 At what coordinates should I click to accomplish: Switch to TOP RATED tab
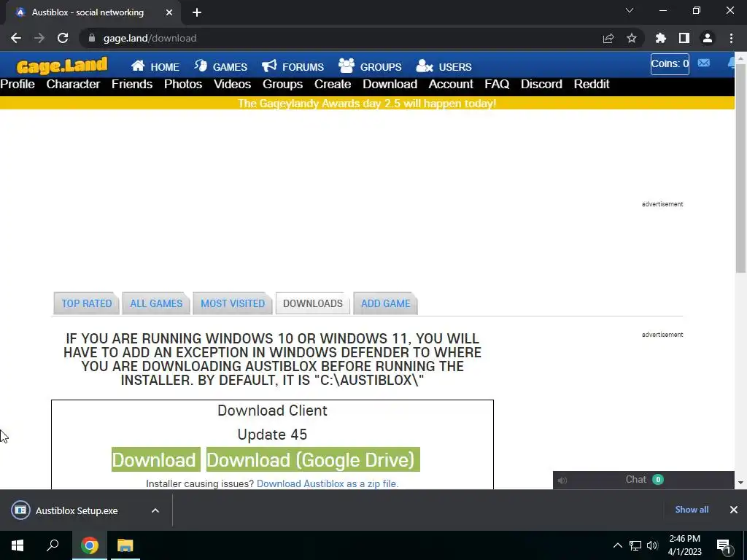tap(86, 303)
